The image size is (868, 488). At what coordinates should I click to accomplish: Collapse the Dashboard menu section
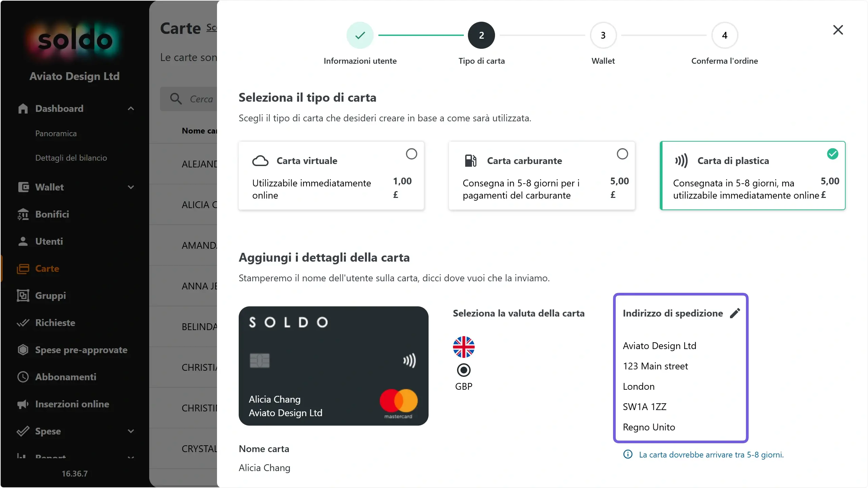click(131, 108)
